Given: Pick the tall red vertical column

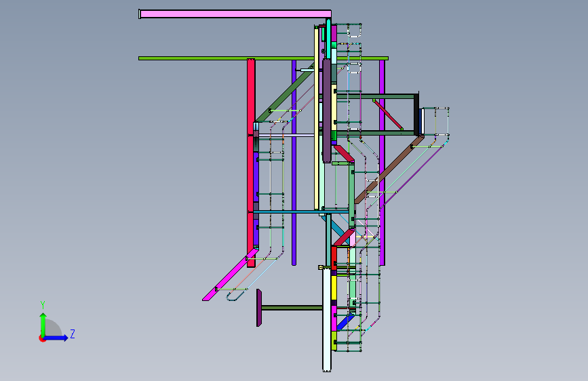Looking at the screenshot, I should [251, 163].
